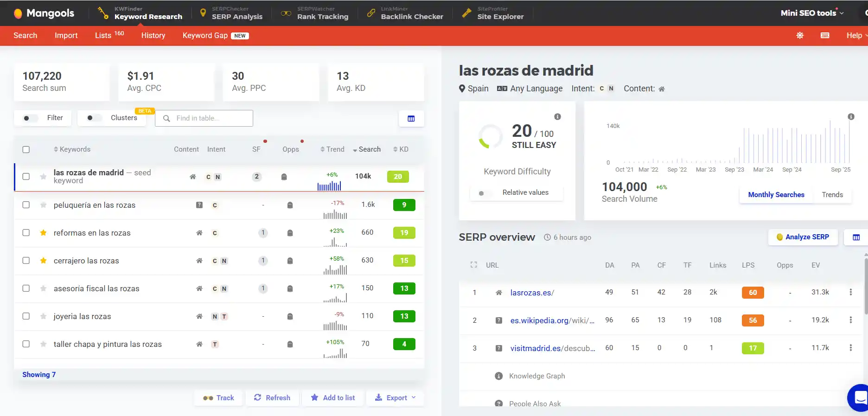Sort table by Trend column
The image size is (868, 416).
[332, 149]
